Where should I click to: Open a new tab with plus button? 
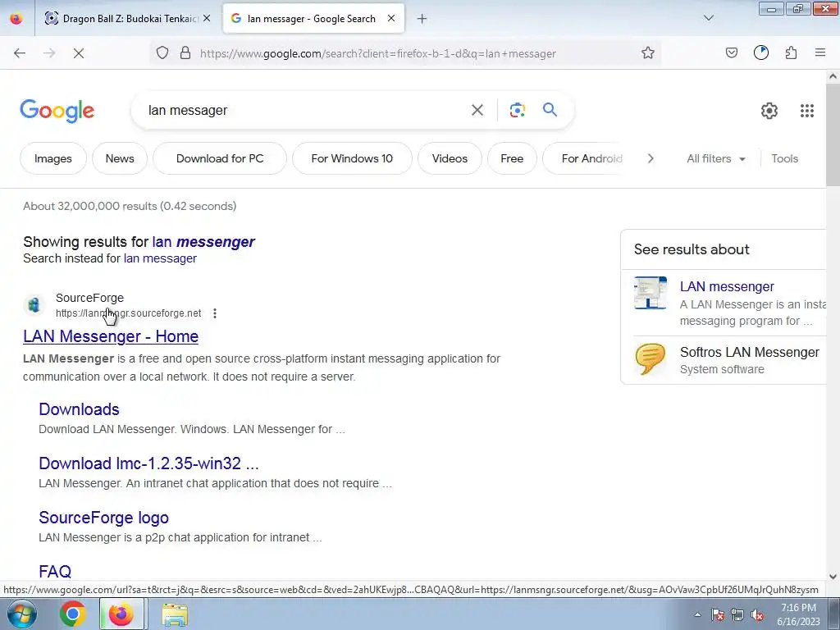click(x=422, y=19)
